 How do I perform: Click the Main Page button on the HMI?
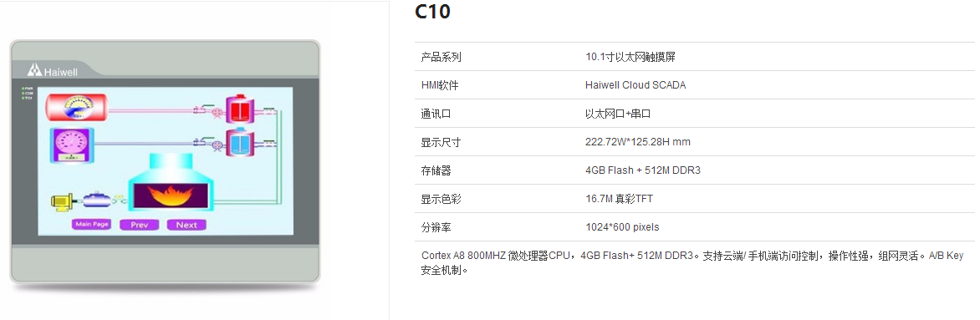click(x=92, y=225)
